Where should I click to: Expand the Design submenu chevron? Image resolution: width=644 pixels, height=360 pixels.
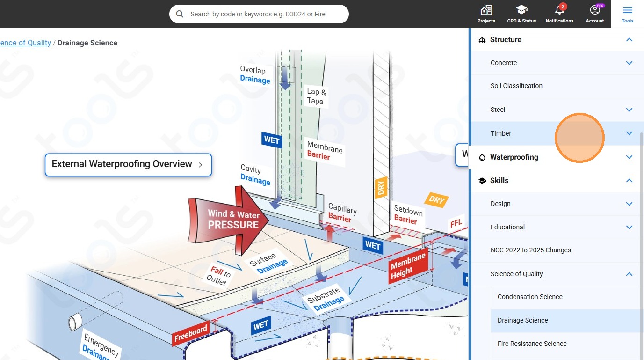coord(629,204)
